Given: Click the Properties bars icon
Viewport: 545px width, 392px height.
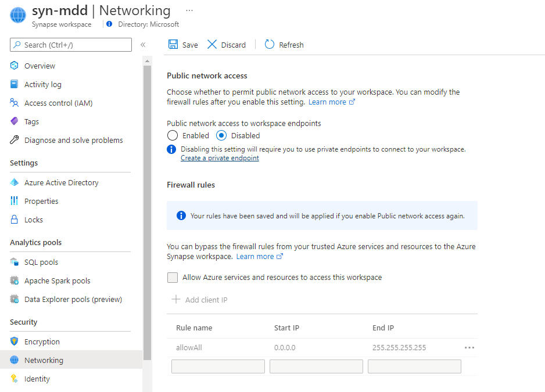Looking at the screenshot, I should tap(15, 200).
